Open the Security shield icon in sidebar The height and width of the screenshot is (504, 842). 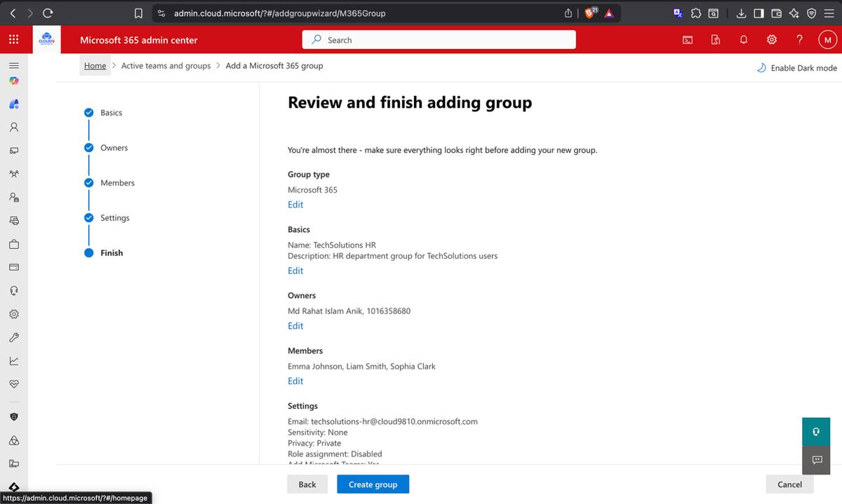[x=13, y=416]
